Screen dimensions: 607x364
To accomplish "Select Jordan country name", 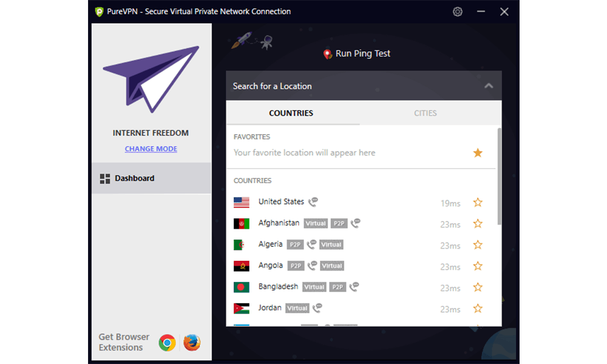I will coord(270,308).
